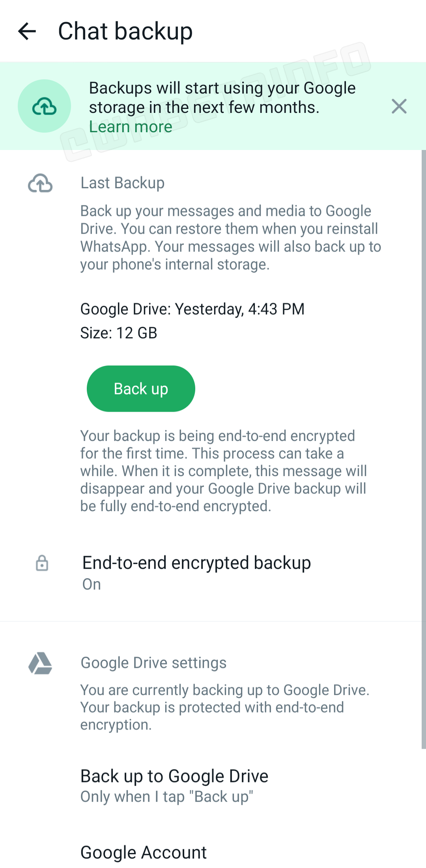Tap the Chat backup page title
426x868 pixels.
pyautogui.click(x=125, y=31)
